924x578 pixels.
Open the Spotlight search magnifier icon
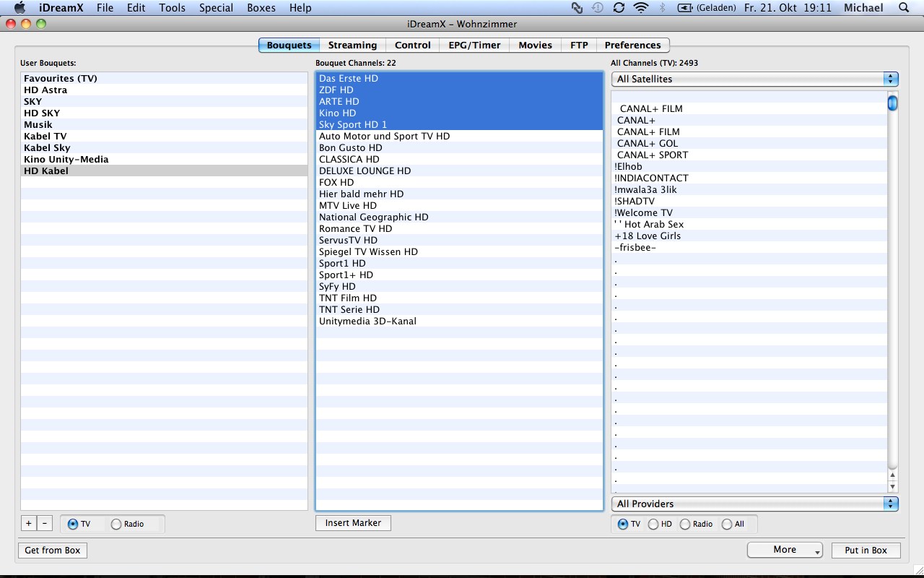coord(903,8)
